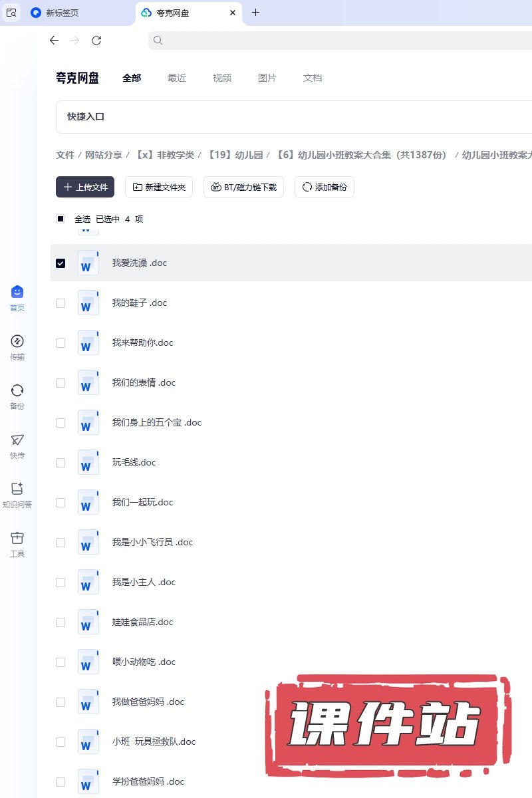This screenshot has width=532, height=798.
Task: Open the 工具 tools sidebar icon
Action: click(x=17, y=539)
